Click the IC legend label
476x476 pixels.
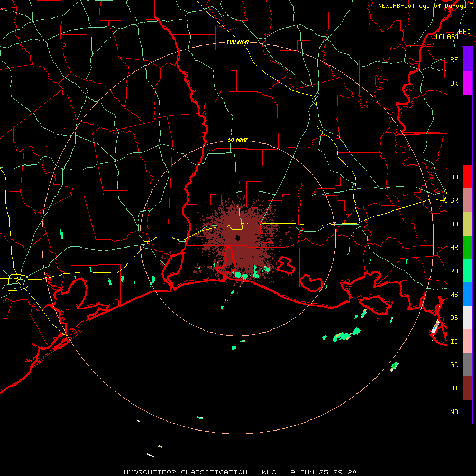[x=454, y=342]
